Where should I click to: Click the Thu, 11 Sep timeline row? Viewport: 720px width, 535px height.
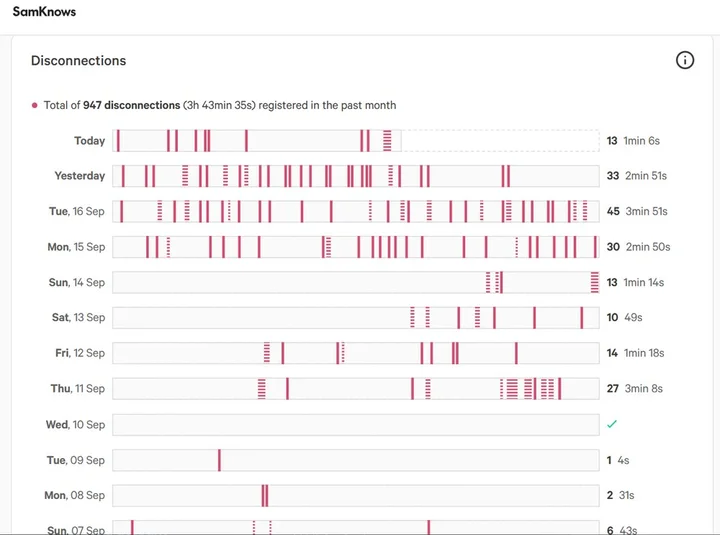click(355, 388)
